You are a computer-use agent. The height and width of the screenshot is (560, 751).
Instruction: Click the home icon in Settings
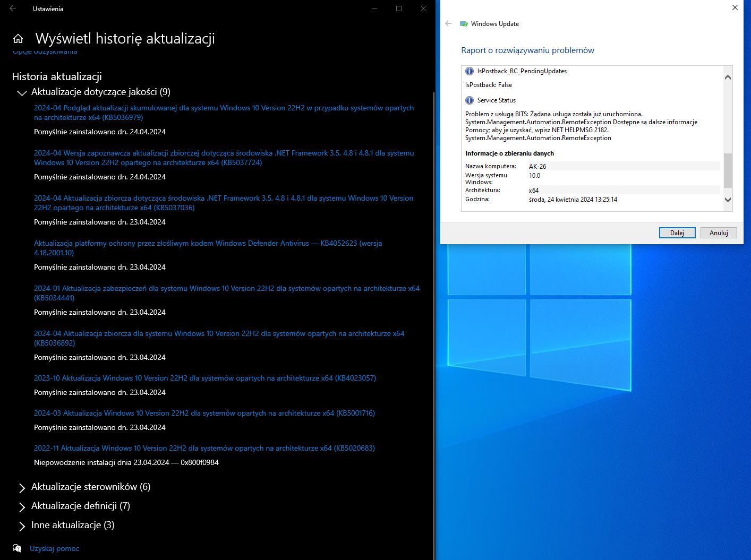pos(18,39)
